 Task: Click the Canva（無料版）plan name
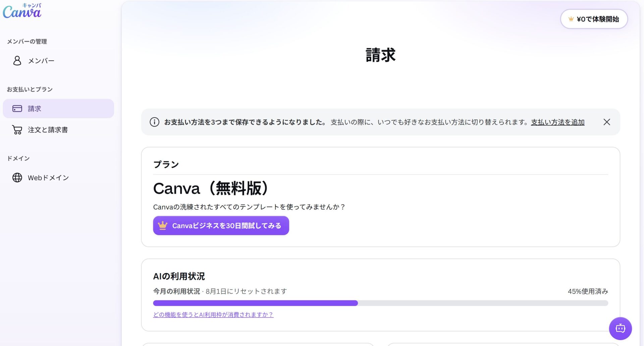(211, 188)
